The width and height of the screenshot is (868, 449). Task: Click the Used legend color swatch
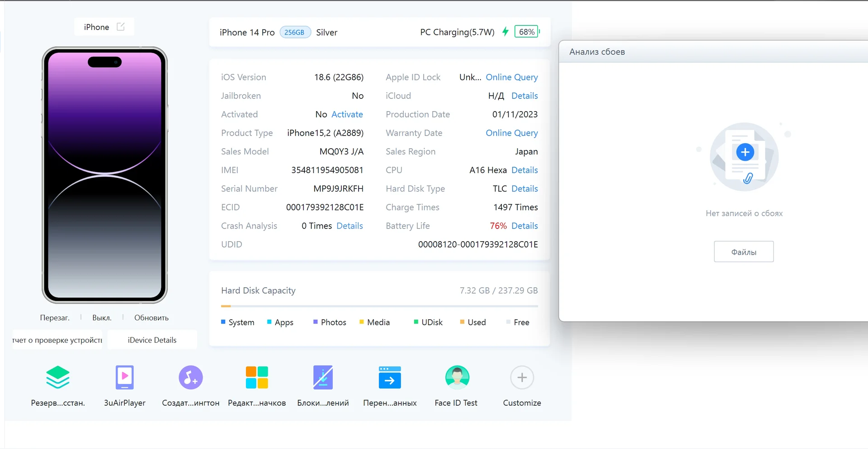[x=462, y=322]
